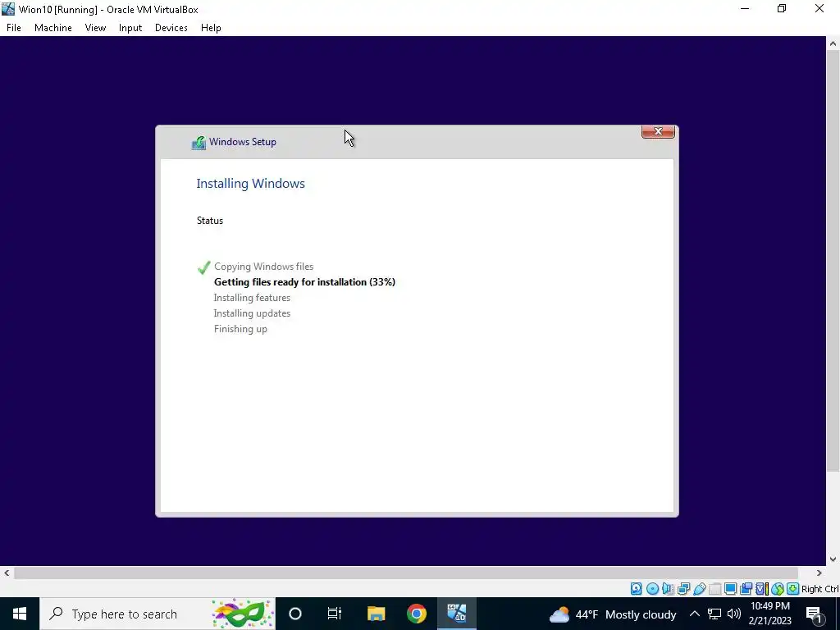Click the Right Ctrl host key label

(819, 589)
